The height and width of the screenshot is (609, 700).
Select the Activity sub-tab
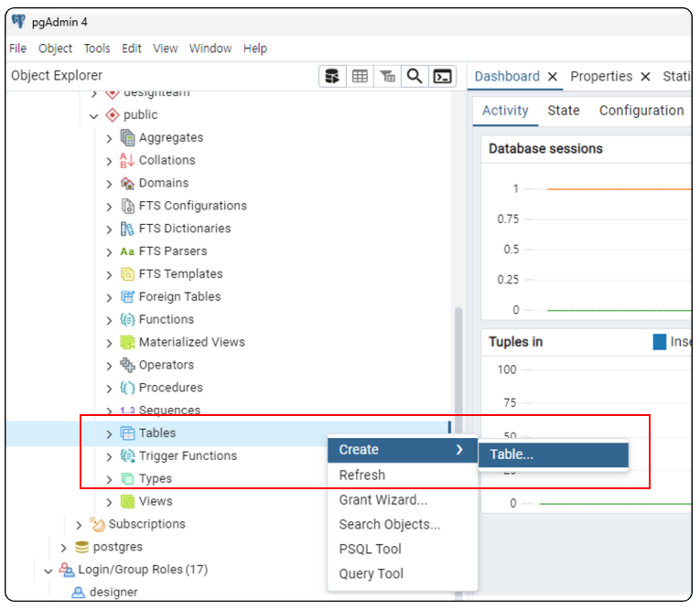(505, 111)
